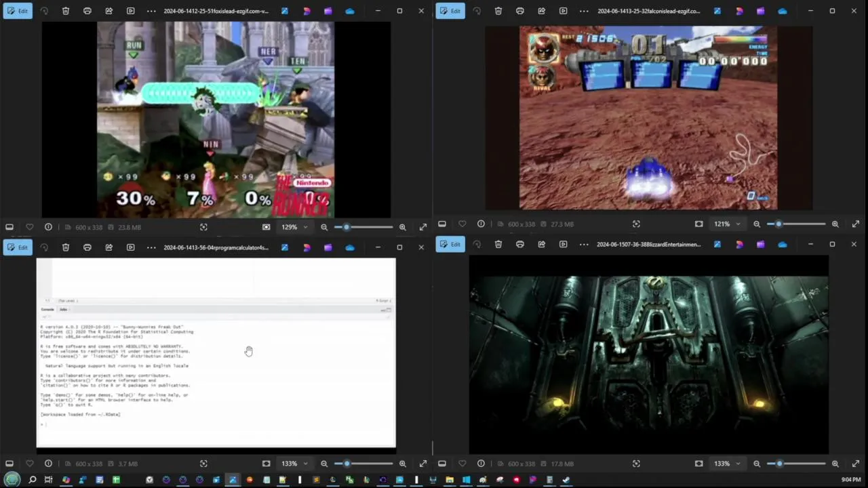The image size is (868, 488).
Task: Open See more menu in falconislead window
Action: (x=584, y=11)
